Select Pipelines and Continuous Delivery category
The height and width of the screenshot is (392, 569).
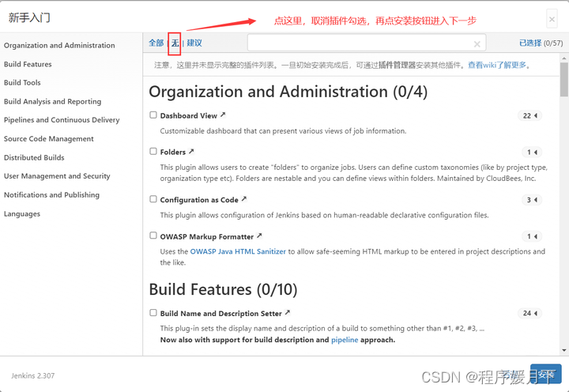(62, 120)
